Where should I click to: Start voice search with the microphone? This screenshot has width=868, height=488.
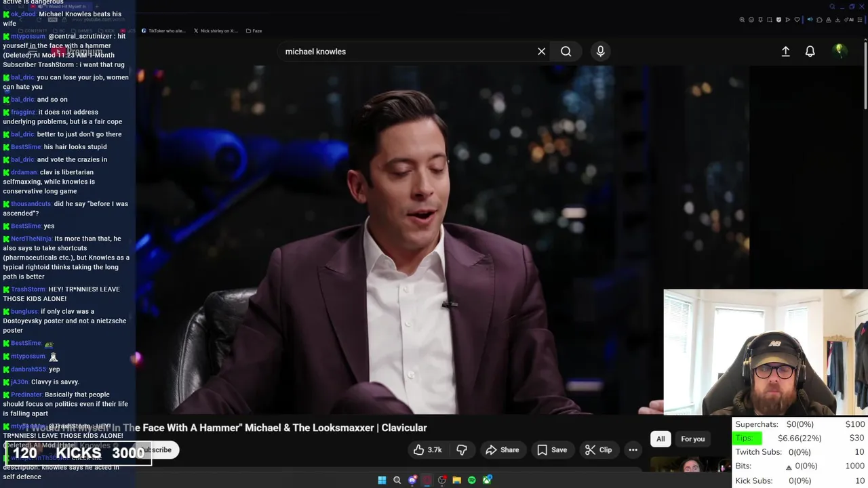tap(600, 52)
